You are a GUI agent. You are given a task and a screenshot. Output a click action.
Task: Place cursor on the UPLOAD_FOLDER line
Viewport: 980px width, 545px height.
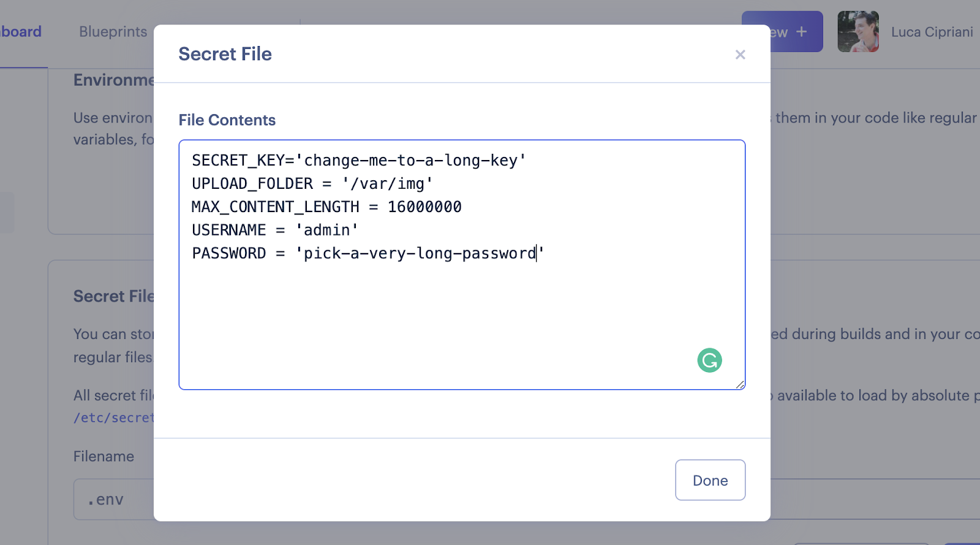pyautogui.click(x=312, y=184)
